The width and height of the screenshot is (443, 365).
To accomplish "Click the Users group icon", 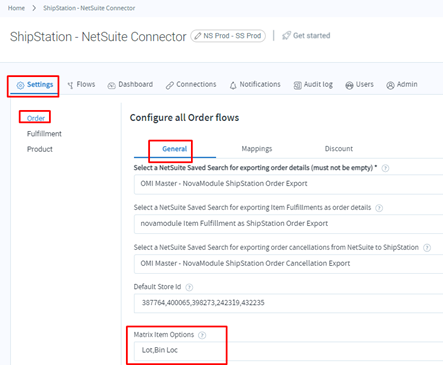I will click(349, 86).
